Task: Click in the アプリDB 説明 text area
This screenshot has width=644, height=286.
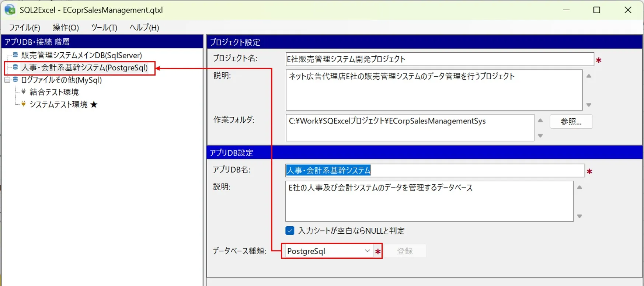Action: click(429, 201)
